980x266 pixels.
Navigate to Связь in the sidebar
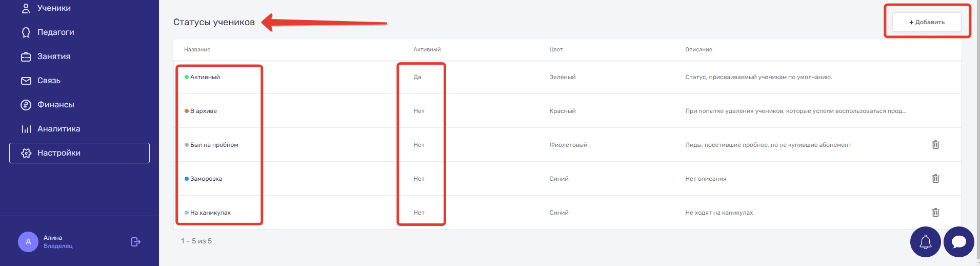49,81
